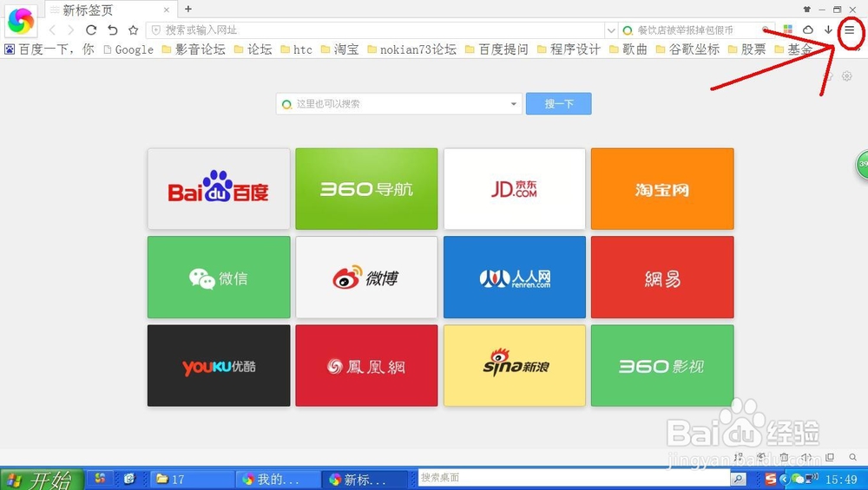Open the 360影视 tile

(662, 366)
